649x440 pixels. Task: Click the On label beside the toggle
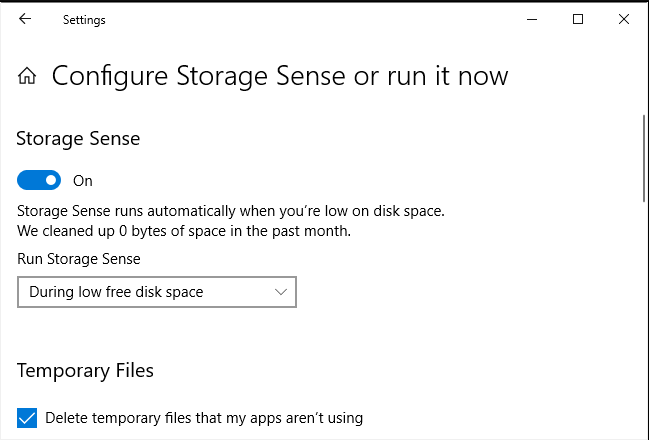83,181
